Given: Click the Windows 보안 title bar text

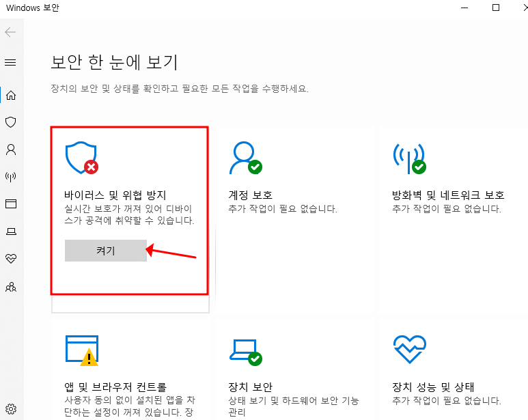Looking at the screenshot, I should [32, 8].
